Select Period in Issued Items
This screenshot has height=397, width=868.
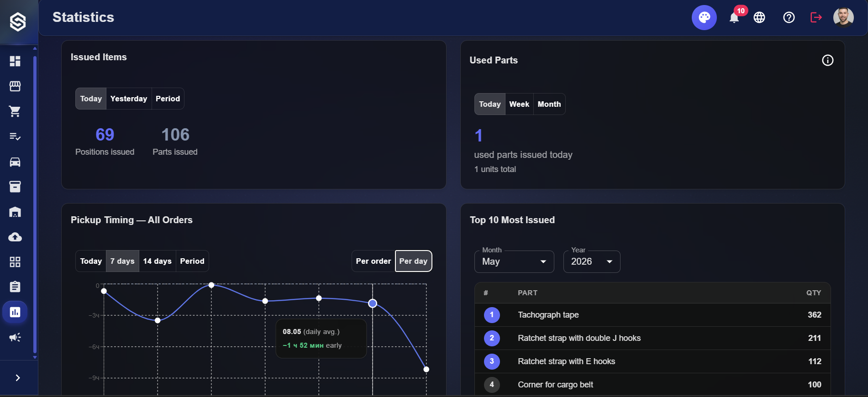pos(168,99)
